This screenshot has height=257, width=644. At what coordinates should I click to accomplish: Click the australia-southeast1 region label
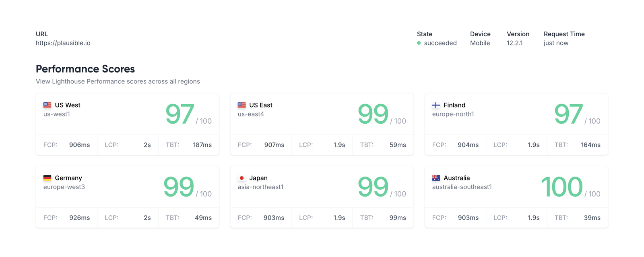(x=462, y=187)
